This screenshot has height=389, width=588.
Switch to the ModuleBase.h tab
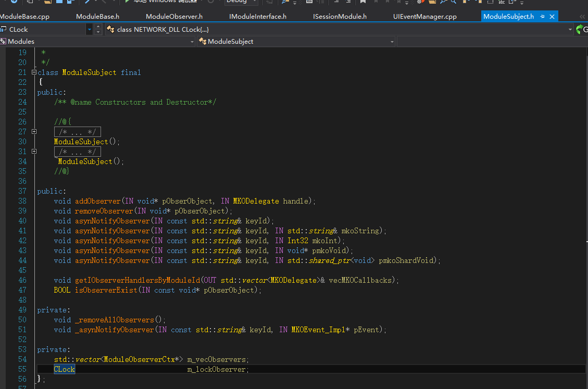point(97,17)
